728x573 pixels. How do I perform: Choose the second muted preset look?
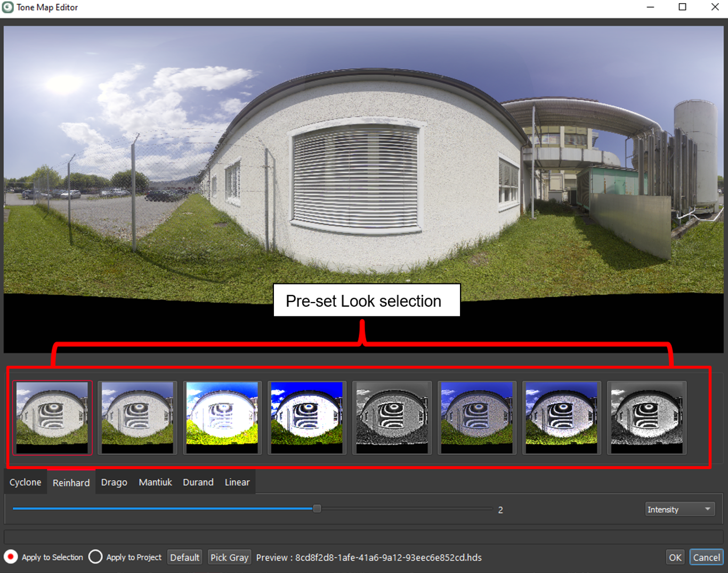[x=137, y=418]
